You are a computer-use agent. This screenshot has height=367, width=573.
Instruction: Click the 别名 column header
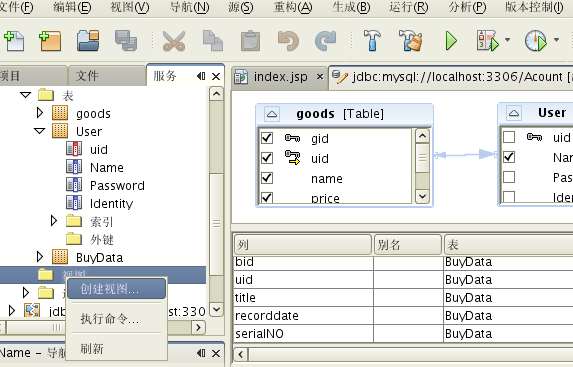[x=407, y=245]
